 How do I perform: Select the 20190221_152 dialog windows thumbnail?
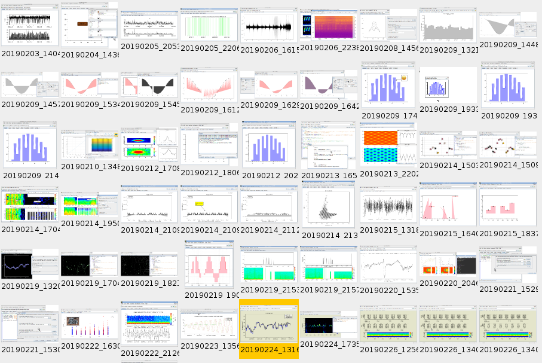pos(508,265)
